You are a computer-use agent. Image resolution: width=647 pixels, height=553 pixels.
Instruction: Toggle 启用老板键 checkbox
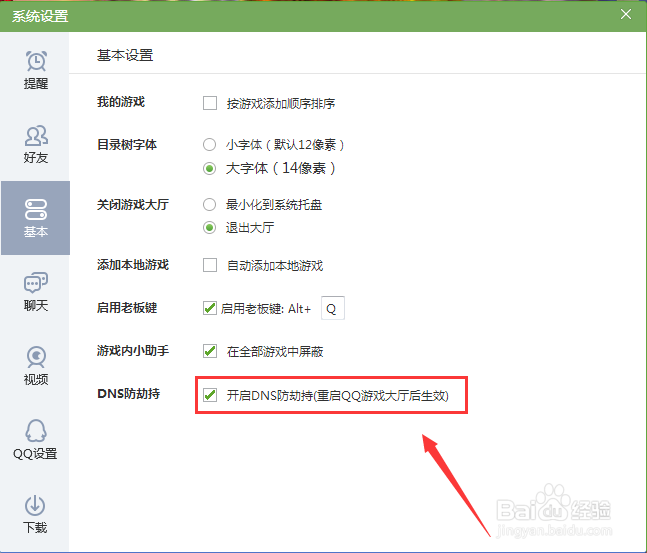210,308
